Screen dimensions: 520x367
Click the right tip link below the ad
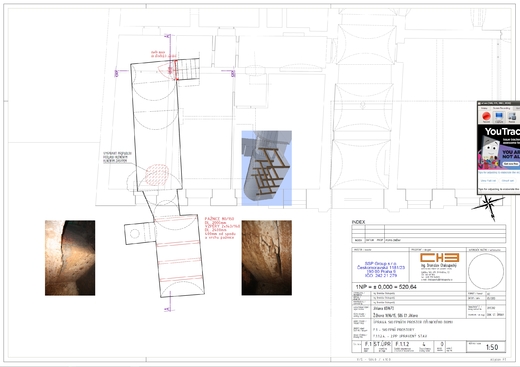point(508,181)
